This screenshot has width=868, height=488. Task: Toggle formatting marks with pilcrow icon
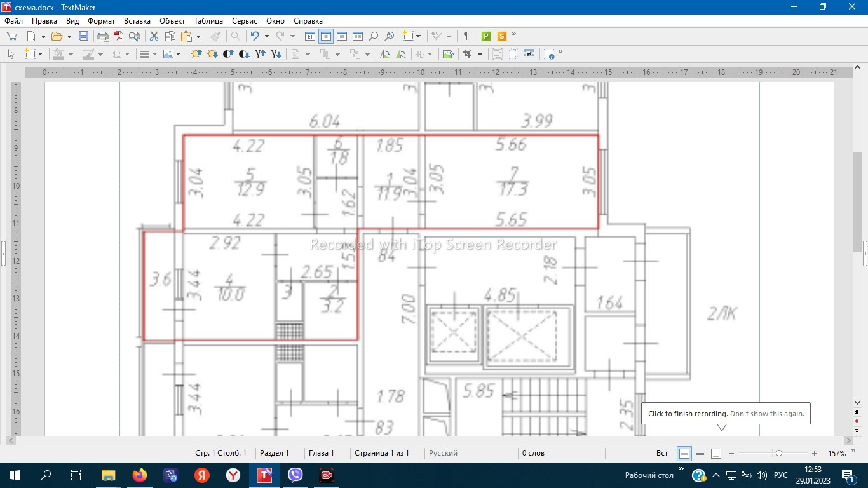click(466, 36)
